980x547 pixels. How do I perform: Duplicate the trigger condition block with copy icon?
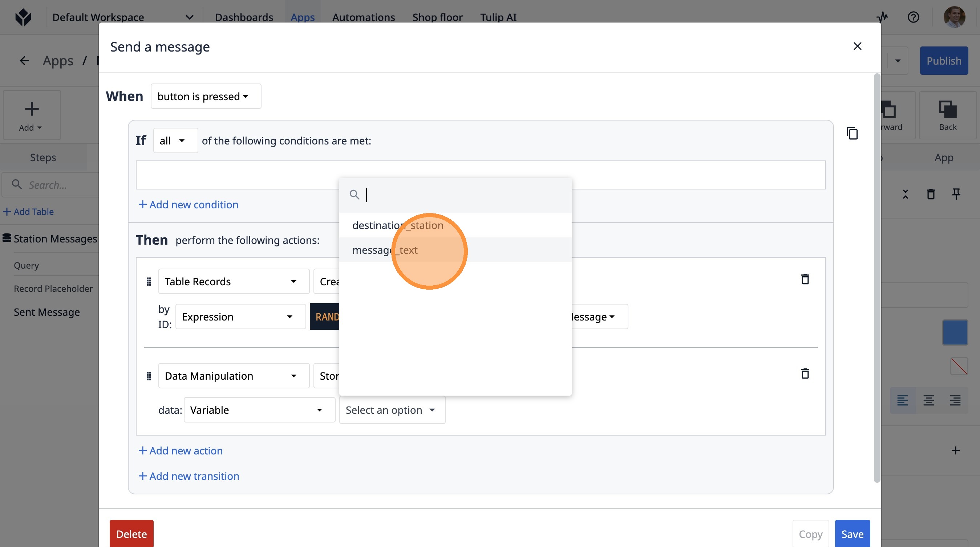pyautogui.click(x=852, y=134)
